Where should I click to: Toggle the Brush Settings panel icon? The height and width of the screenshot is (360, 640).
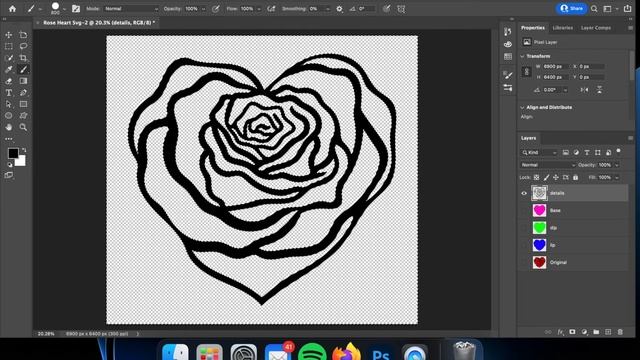coord(76,9)
